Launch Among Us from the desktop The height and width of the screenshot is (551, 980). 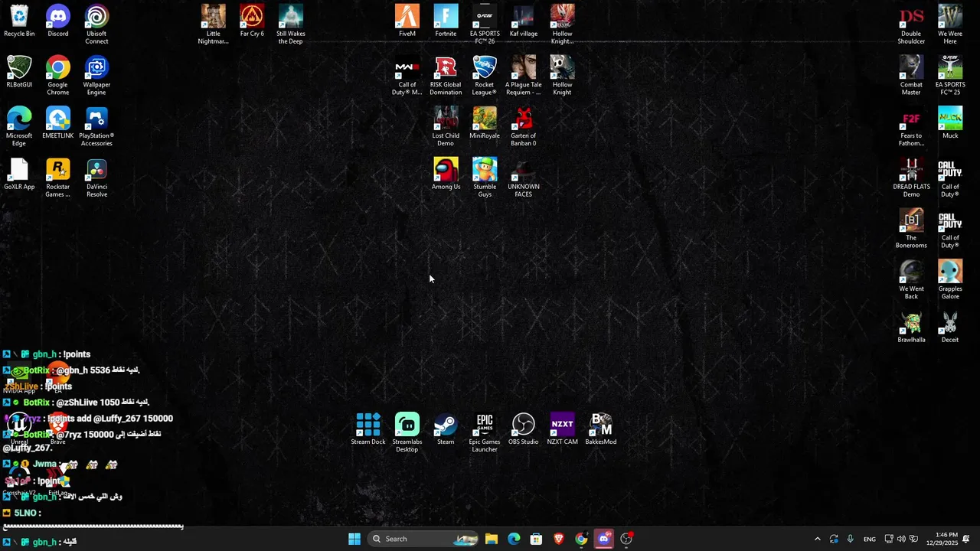pos(446,174)
